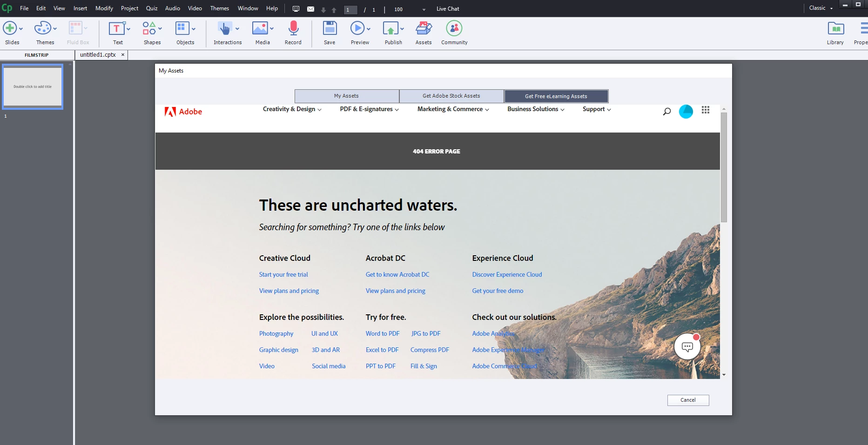Expand the Interactions dropdown arrow
Screen dimensions: 868x445
coord(237,29)
